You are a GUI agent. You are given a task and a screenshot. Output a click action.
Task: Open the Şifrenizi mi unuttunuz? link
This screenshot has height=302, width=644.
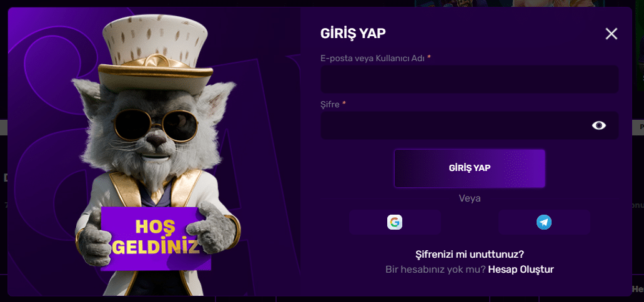coord(470,255)
